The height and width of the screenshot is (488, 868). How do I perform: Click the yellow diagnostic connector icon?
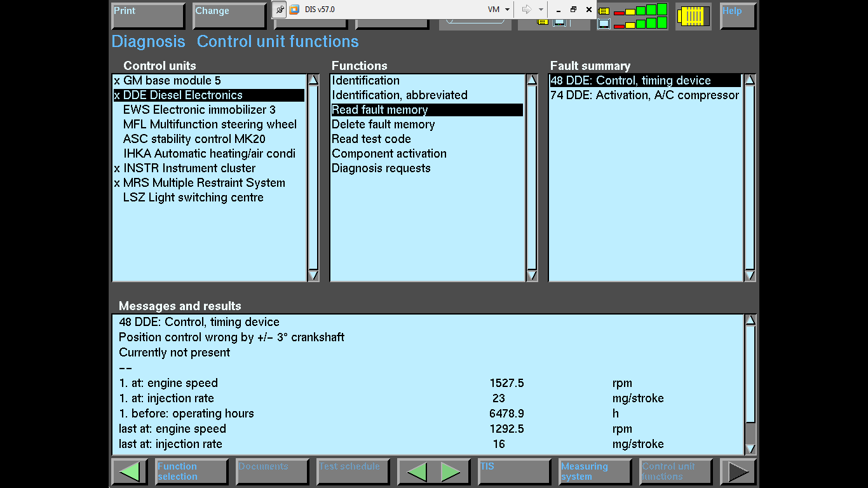pyautogui.click(x=693, y=16)
